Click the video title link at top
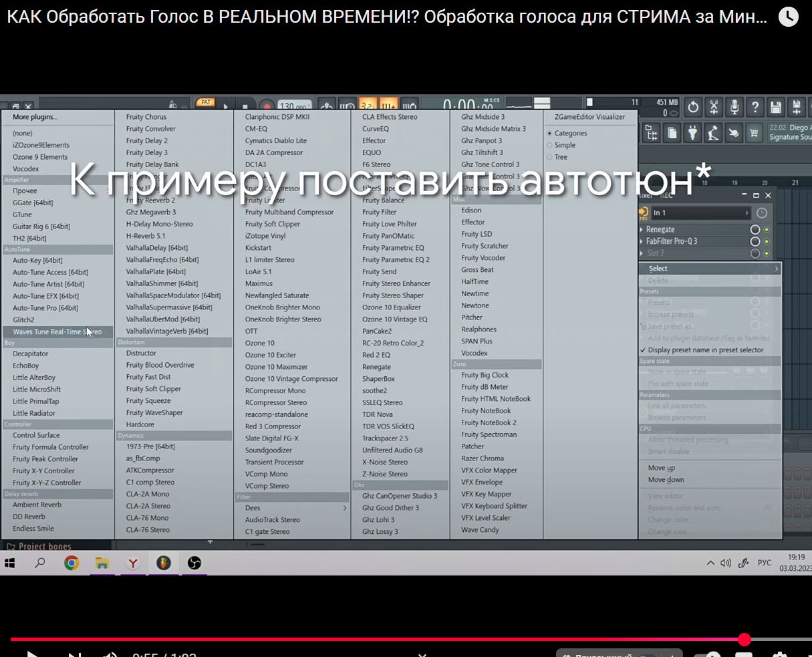 [x=387, y=17]
